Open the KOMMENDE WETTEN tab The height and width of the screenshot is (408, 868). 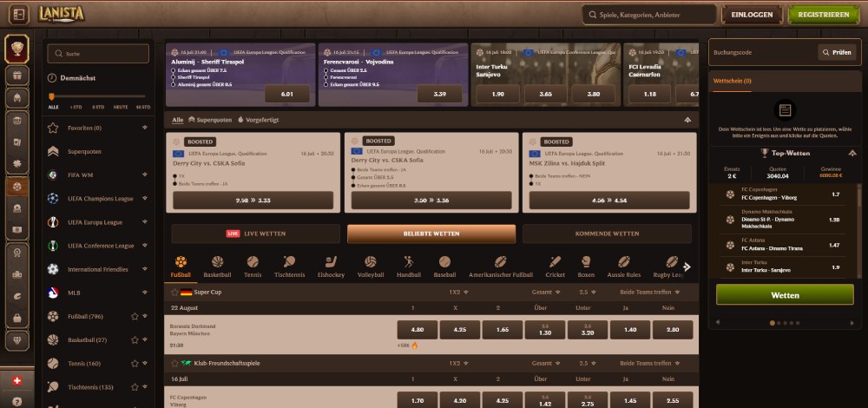click(607, 234)
